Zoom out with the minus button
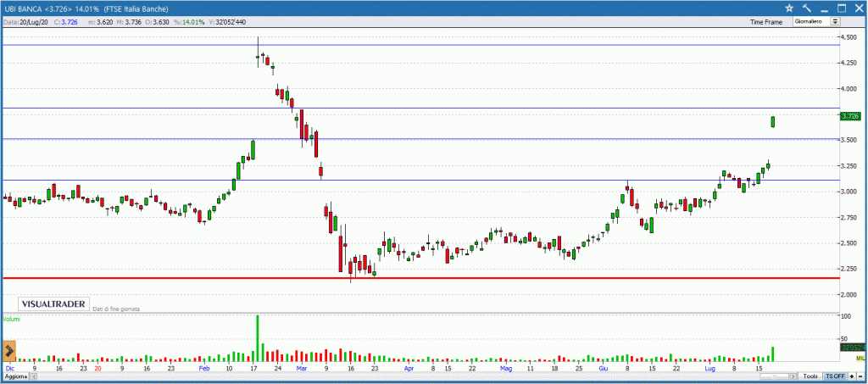This screenshot has width=868, height=384. pyautogui.click(x=860, y=376)
